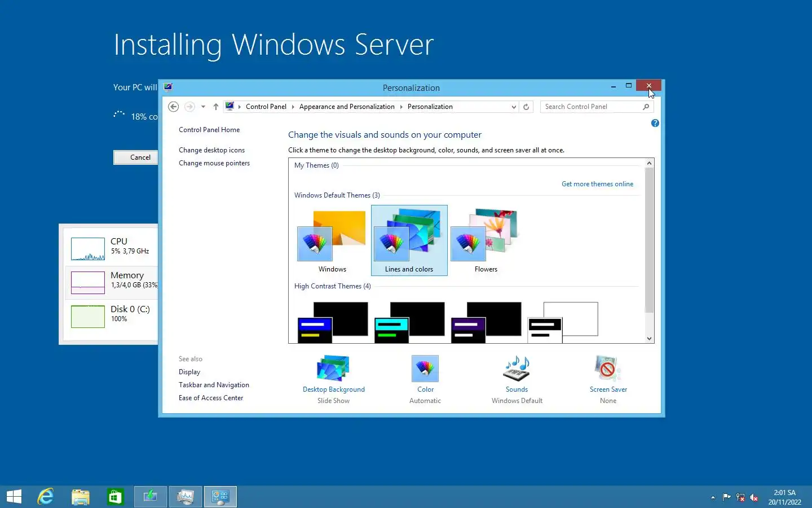Open the Windows Store taskbar icon

(116, 497)
